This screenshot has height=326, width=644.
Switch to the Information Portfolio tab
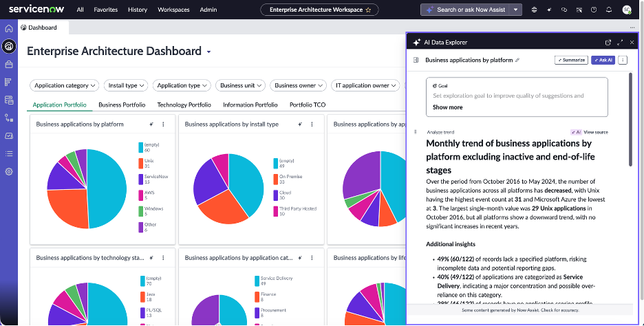pyautogui.click(x=250, y=105)
